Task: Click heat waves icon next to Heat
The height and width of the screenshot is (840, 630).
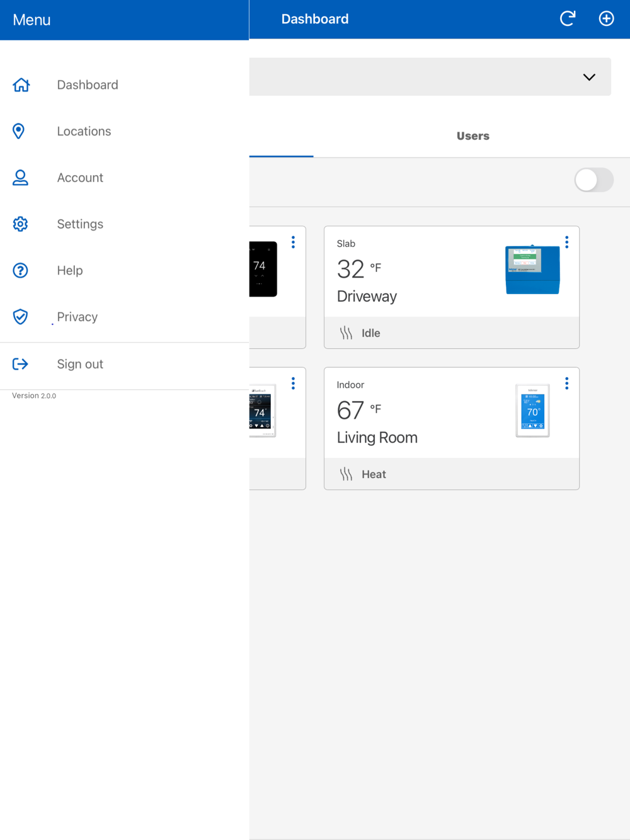Action: click(x=346, y=474)
